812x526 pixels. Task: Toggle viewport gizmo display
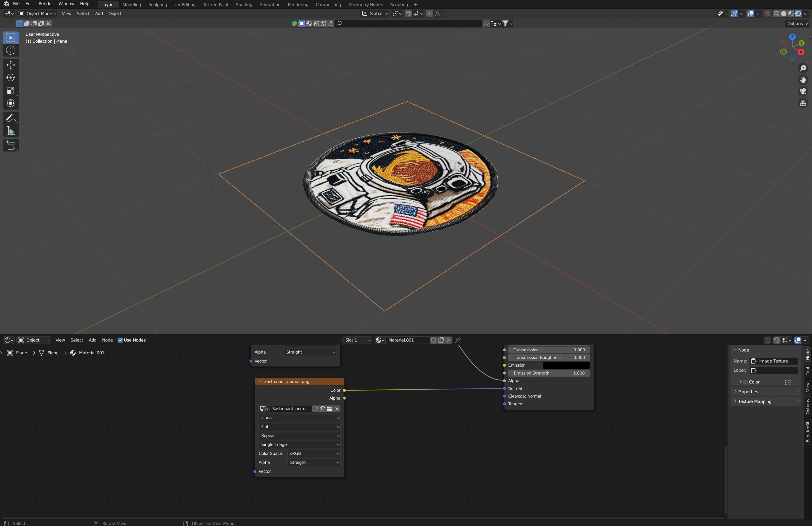tap(734, 14)
